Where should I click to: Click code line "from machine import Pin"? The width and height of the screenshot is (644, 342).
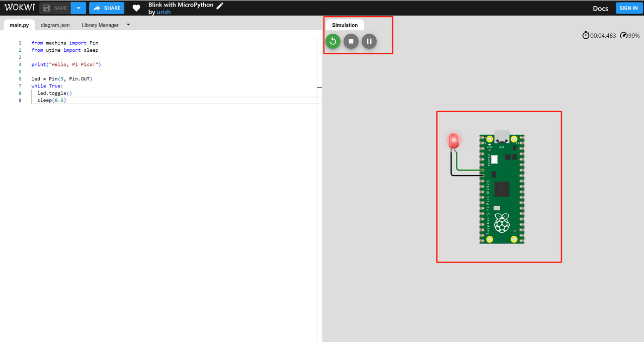pyautogui.click(x=64, y=43)
